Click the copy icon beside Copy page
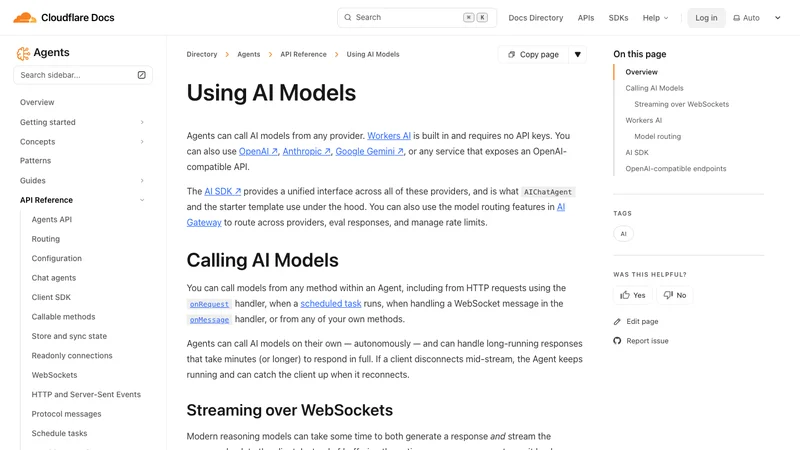 (x=511, y=55)
